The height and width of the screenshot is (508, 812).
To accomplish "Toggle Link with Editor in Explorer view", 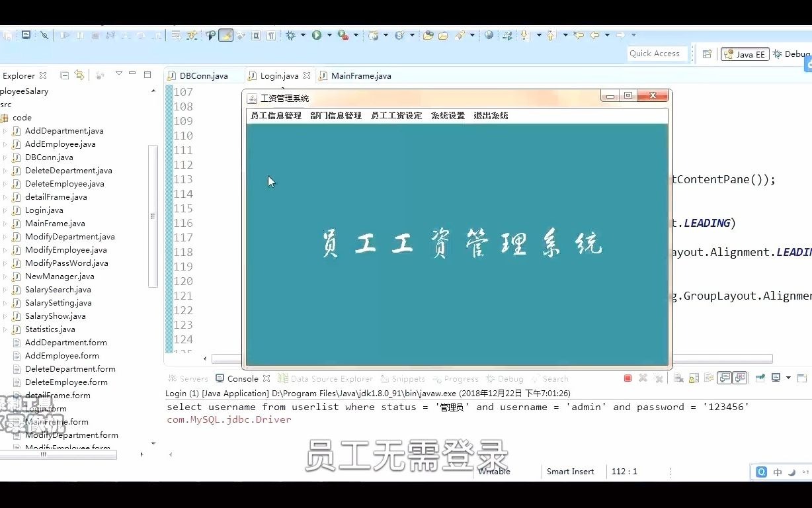I will pyautogui.click(x=79, y=74).
